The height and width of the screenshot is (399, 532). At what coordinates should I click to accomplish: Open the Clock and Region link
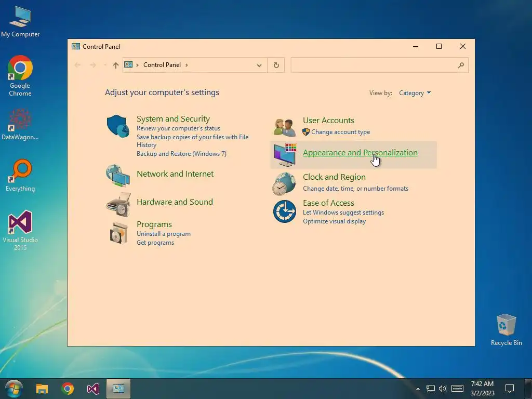(x=334, y=177)
